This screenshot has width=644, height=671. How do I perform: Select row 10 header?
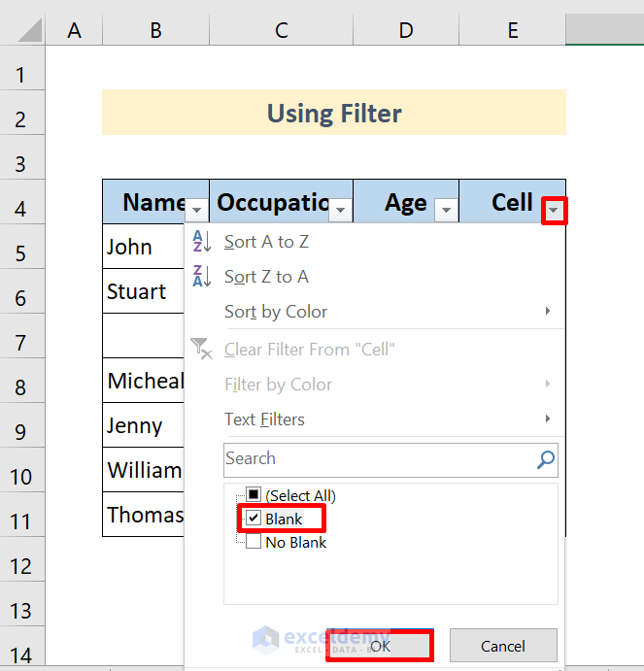(x=22, y=470)
